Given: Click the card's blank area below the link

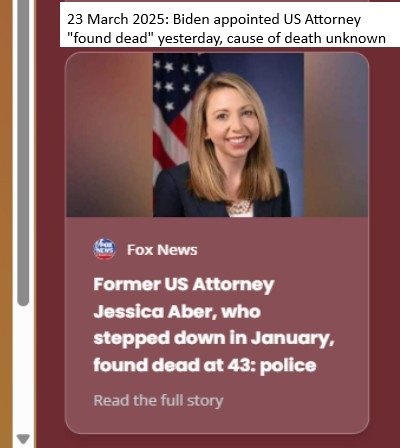Looking at the screenshot, I should tap(217, 421).
